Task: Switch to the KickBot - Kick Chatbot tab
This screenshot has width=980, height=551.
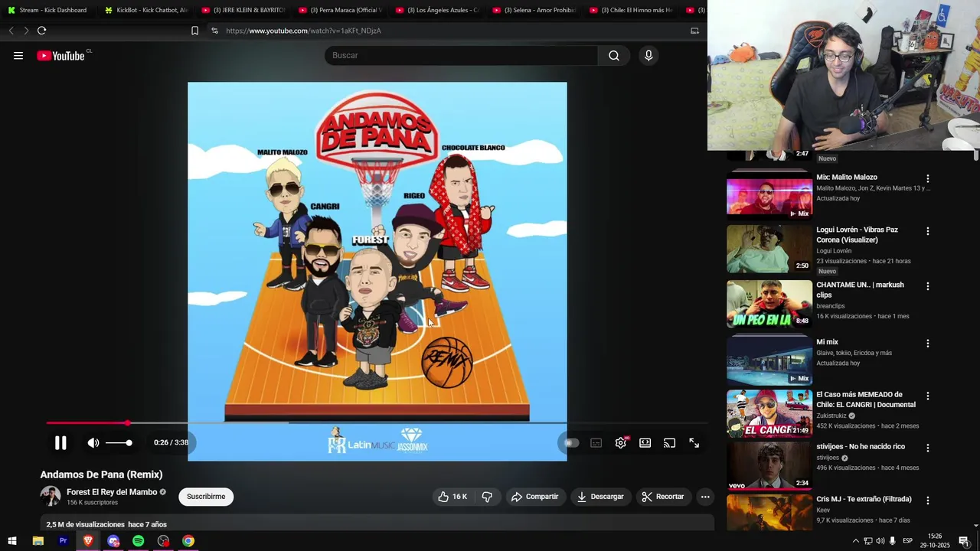Action: pyautogui.click(x=147, y=10)
